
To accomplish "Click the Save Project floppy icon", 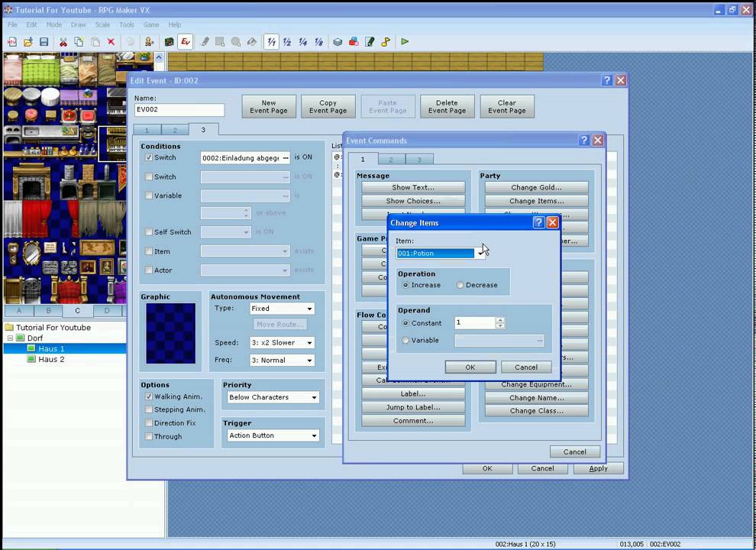I will pos(44,42).
